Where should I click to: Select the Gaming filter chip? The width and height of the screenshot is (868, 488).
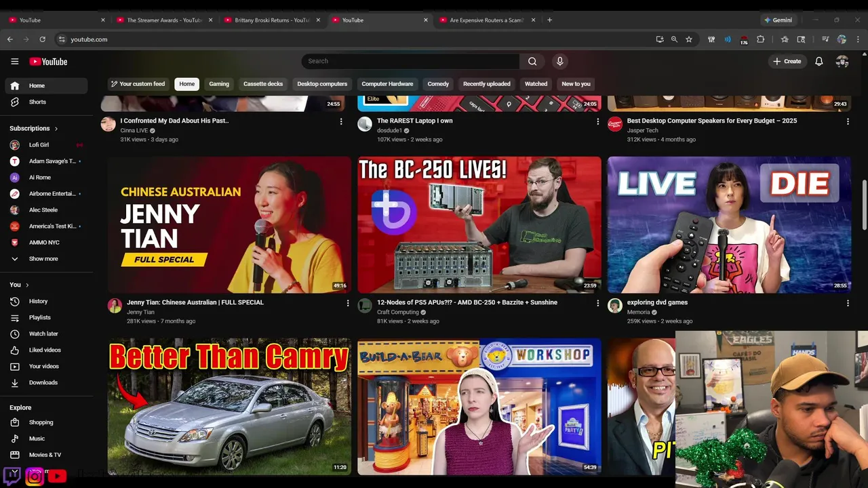219,84
